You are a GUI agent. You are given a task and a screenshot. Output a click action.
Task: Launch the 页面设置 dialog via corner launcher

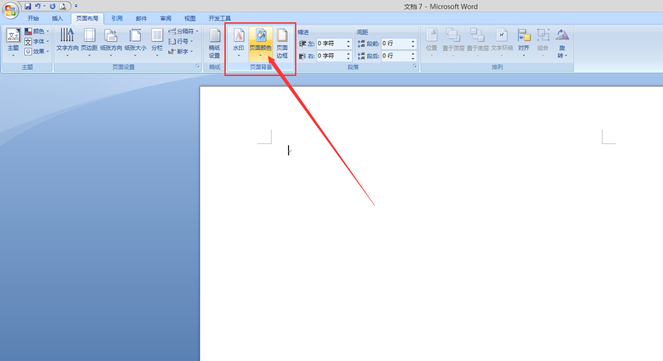click(x=197, y=66)
